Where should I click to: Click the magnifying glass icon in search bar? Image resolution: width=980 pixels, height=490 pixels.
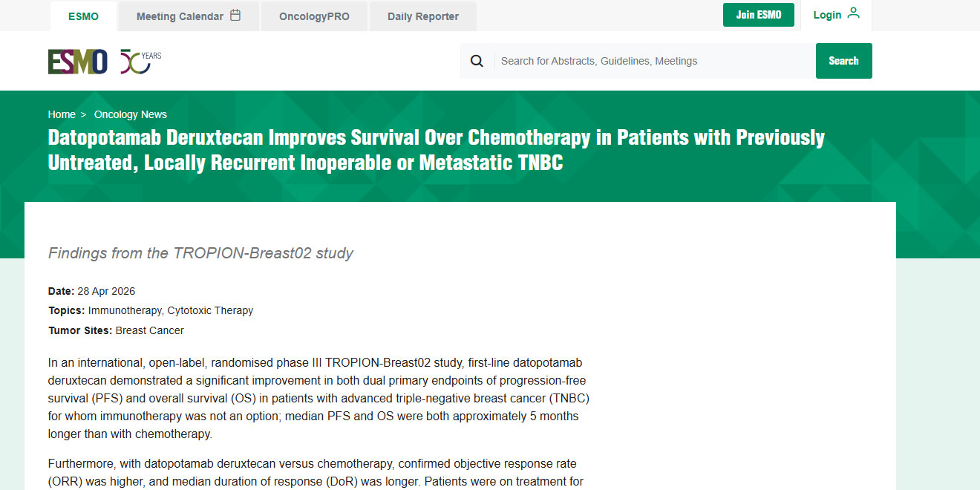click(477, 61)
